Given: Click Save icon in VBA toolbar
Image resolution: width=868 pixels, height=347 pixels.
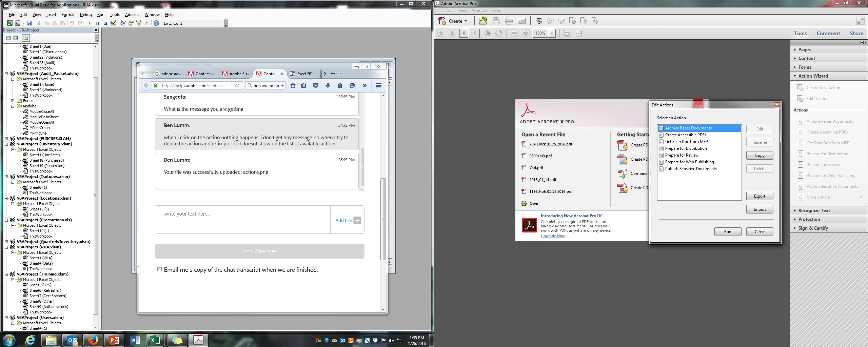Looking at the screenshot, I should pos(29,23).
